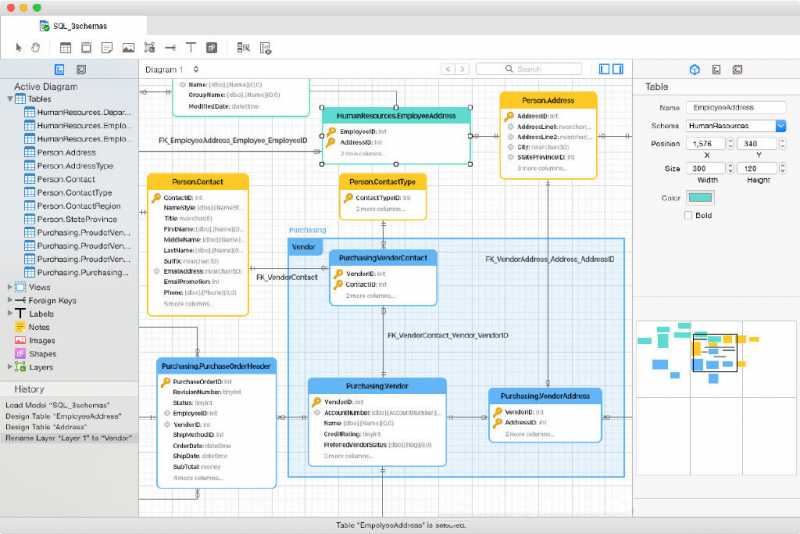This screenshot has width=800, height=534.
Task: Choose the new table tool
Action: pos(65,47)
